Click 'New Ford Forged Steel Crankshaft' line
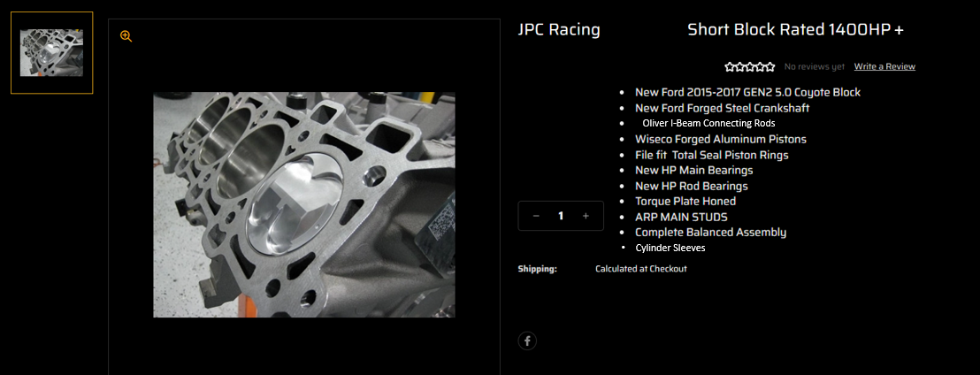Viewport: 980px width, 375px height. coord(723,108)
